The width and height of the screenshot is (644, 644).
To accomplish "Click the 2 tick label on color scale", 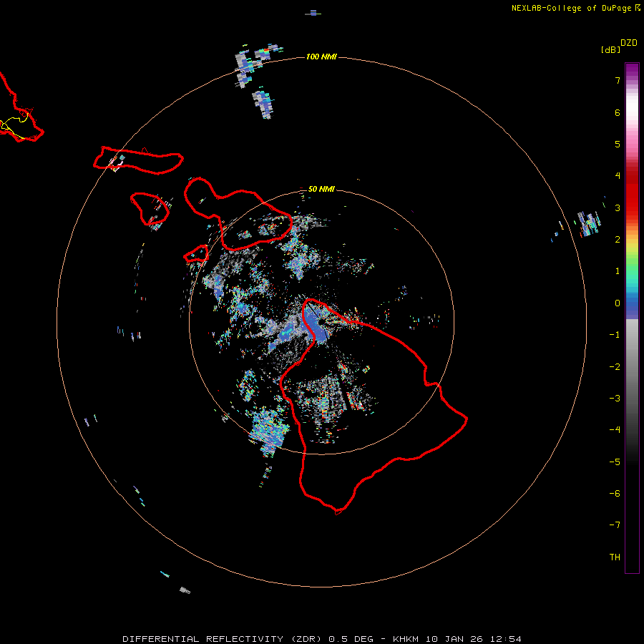I will point(618,240).
